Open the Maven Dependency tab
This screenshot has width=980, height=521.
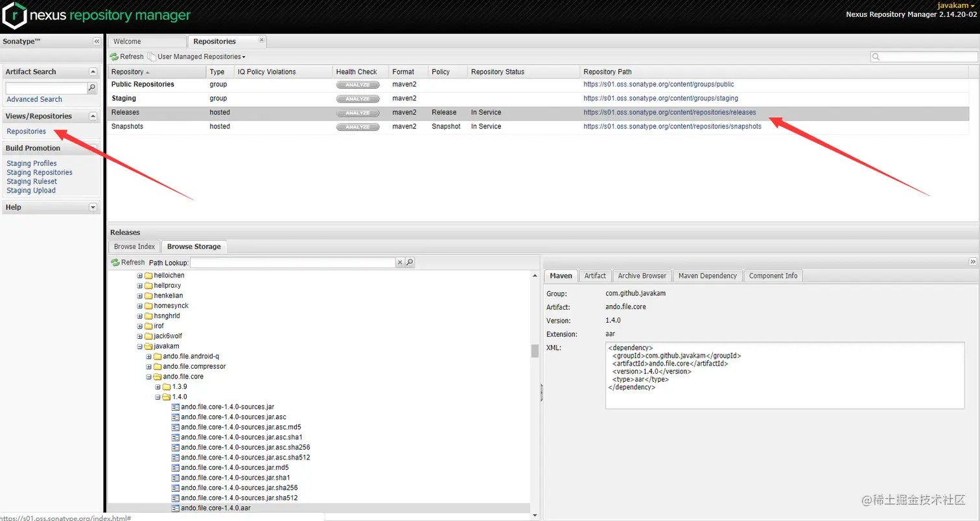[708, 276]
